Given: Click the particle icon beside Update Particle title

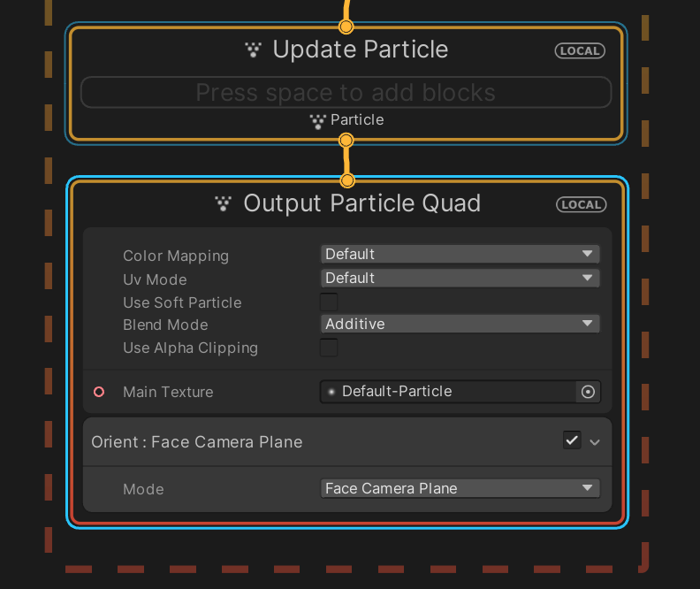Looking at the screenshot, I should tap(253, 50).
